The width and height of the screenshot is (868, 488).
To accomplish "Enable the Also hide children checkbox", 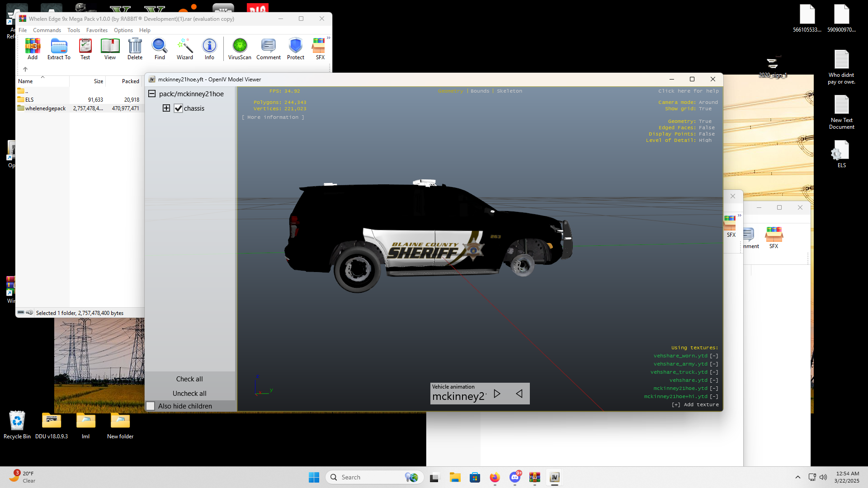I will [x=151, y=406].
